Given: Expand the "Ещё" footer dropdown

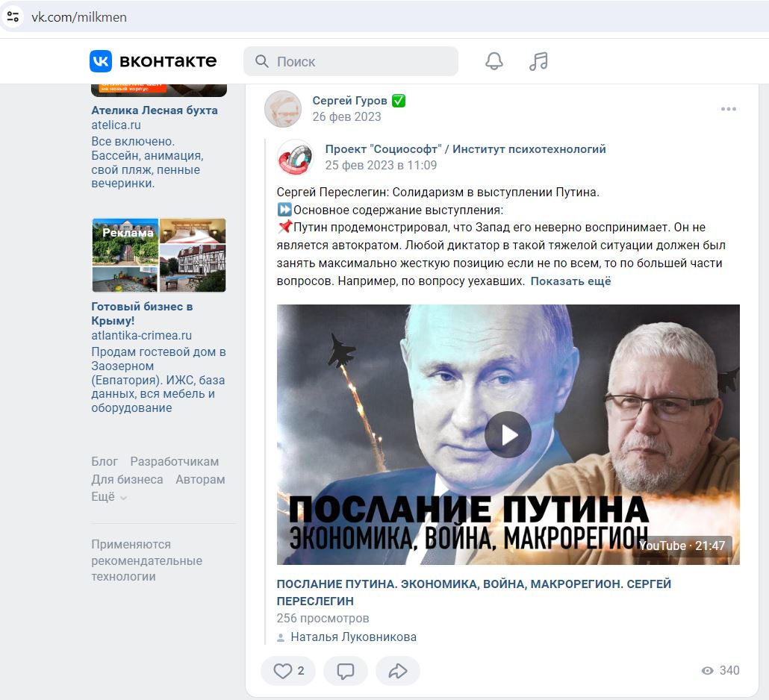Looking at the screenshot, I should 109,496.
